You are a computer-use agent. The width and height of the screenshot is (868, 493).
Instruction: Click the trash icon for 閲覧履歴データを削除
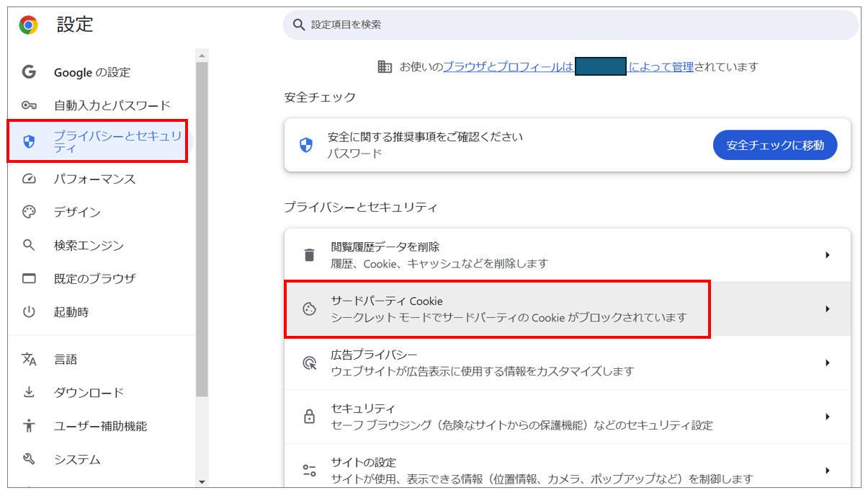(309, 255)
